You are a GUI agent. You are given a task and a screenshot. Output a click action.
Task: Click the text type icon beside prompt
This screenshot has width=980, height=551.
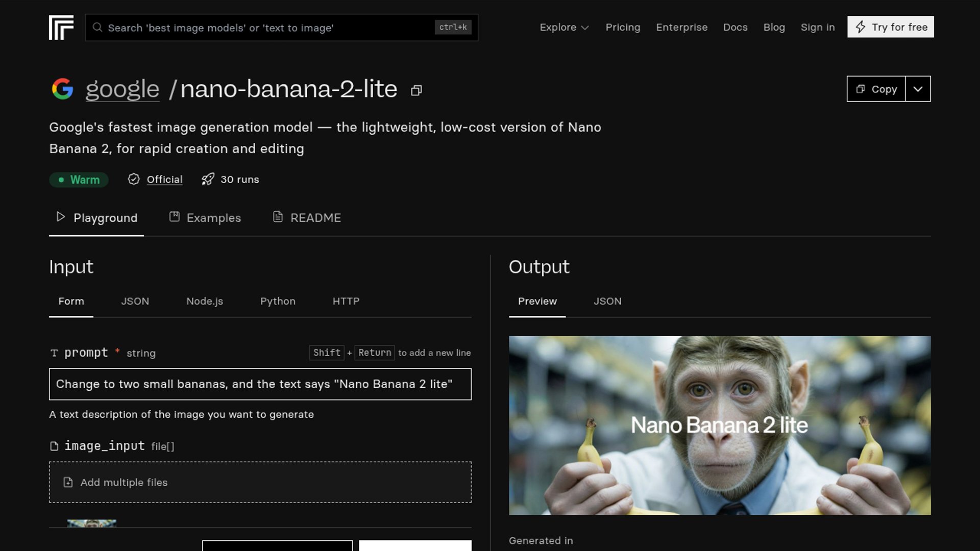click(x=54, y=353)
